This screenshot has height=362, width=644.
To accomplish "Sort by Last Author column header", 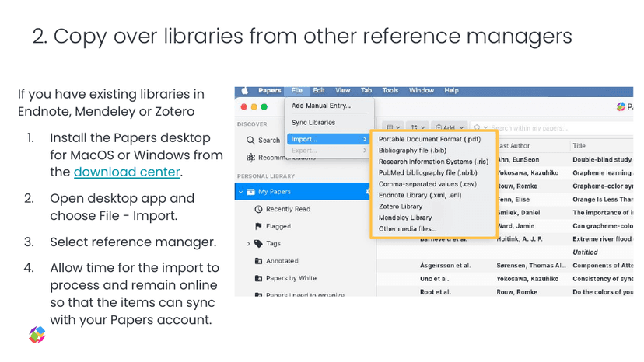I will 513,146.
